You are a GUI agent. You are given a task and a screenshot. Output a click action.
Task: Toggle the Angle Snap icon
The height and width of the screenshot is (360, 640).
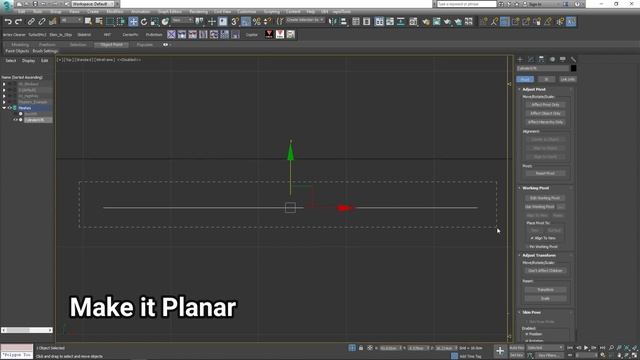(x=246, y=22)
